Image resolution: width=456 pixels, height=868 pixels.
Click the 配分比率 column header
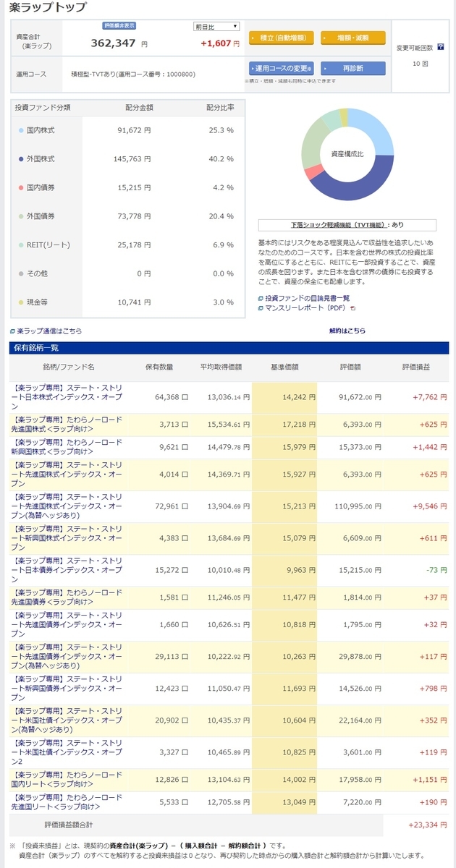220,107
